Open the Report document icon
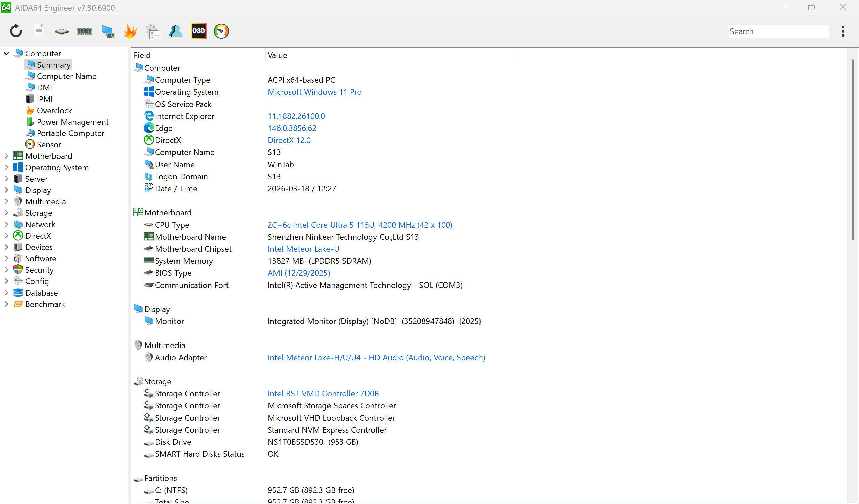This screenshot has width=859, height=504. click(39, 31)
